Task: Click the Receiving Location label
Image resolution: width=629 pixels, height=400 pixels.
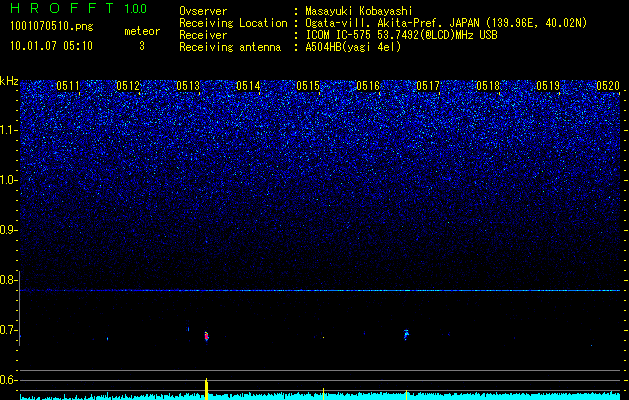Action: click(233, 23)
